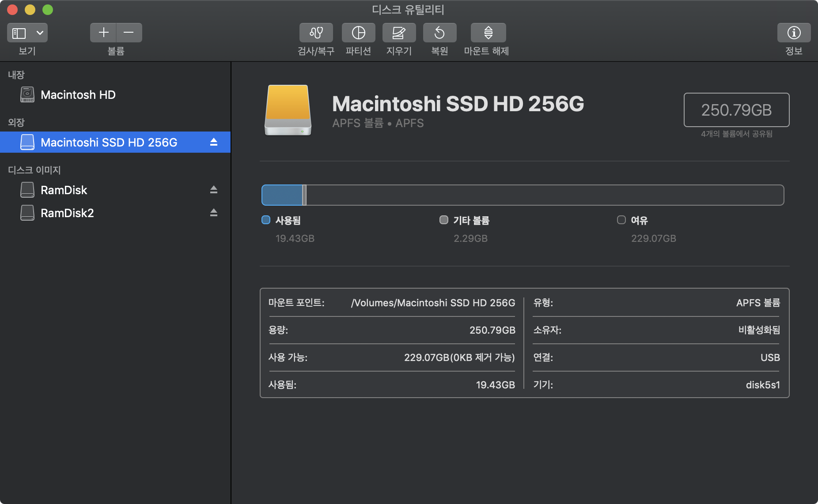Click the sidebar view toggle icon
The height and width of the screenshot is (504, 818).
pyautogui.click(x=19, y=33)
